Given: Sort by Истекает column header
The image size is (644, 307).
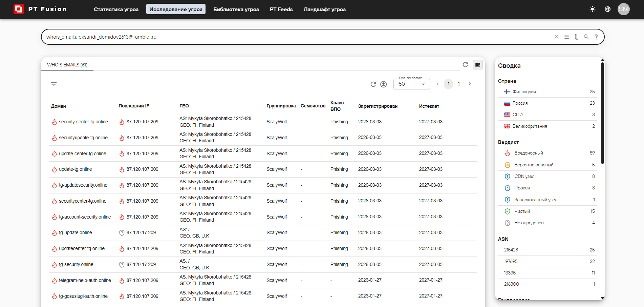Looking at the screenshot, I should (429, 106).
